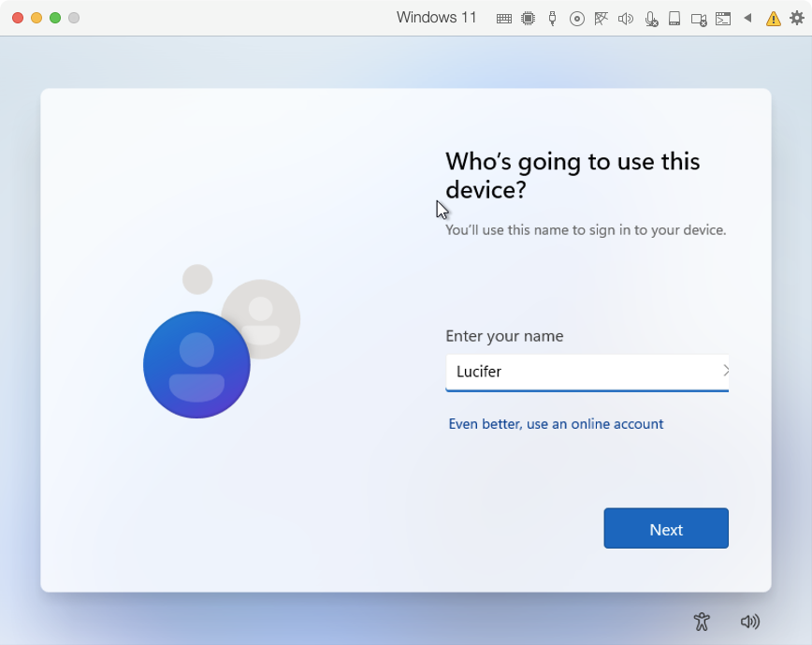Click the CD/DVD disc icon
Viewport: 812px width, 645px height.
coord(576,19)
